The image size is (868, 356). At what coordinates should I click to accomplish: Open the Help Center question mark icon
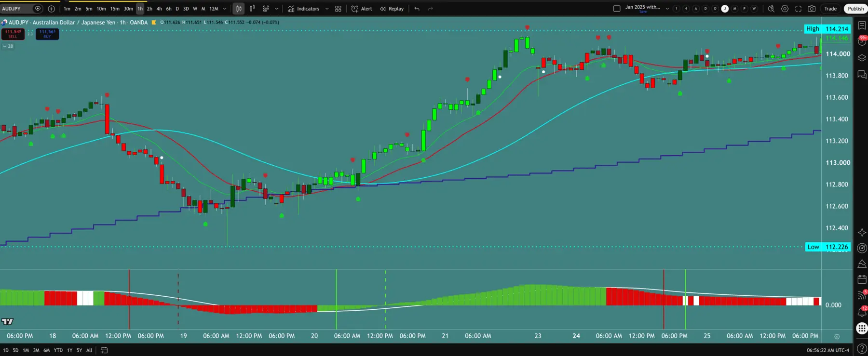(862, 348)
